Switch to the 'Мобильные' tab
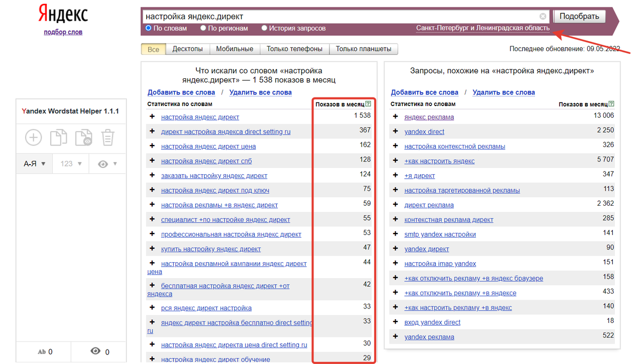The image size is (640, 364). 235,49
